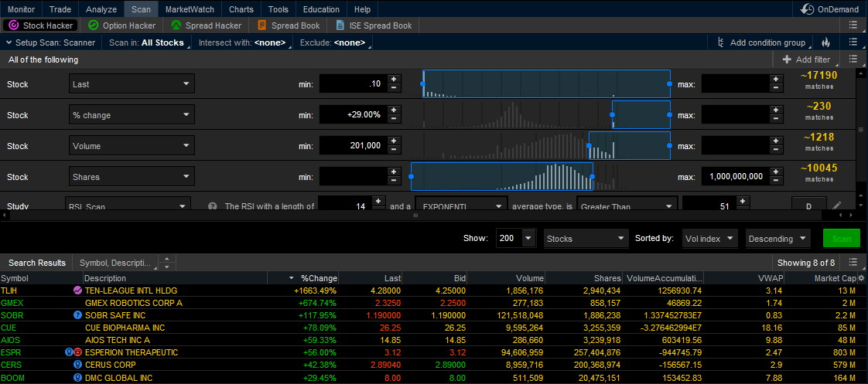Viewport: 868px width, 384px height.
Task: Open the Last filter type dropdown
Action: click(x=132, y=84)
